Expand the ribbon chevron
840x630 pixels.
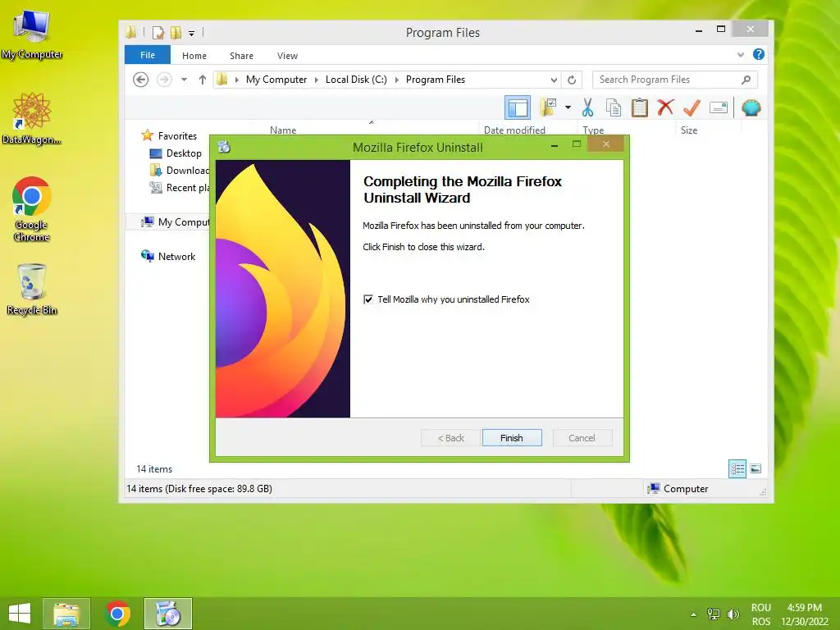741,54
